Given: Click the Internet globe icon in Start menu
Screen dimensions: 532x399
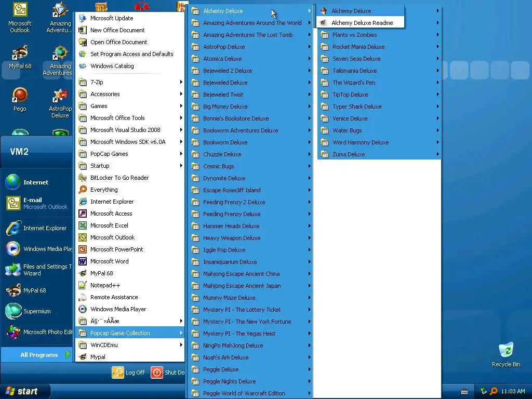Looking at the screenshot, I should [13, 182].
